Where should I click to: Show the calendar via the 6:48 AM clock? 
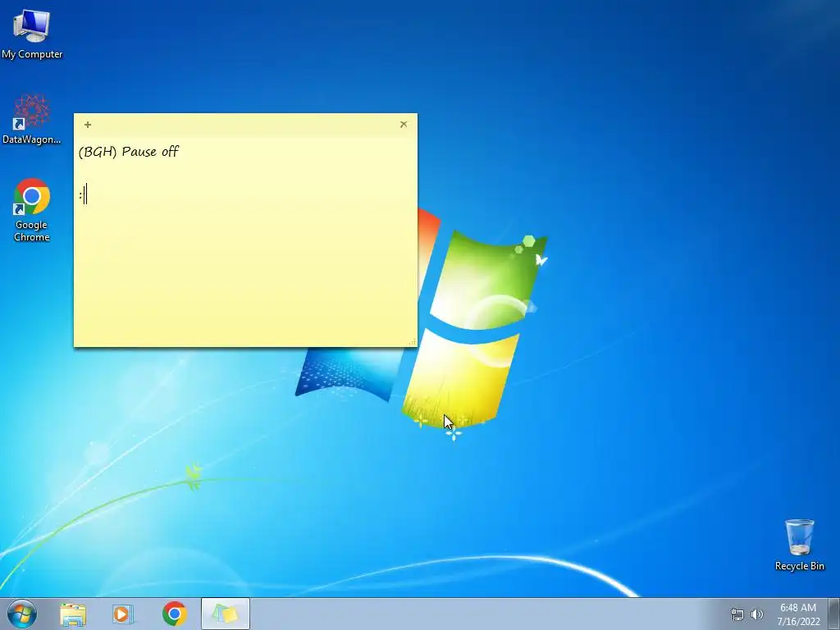tap(798, 614)
